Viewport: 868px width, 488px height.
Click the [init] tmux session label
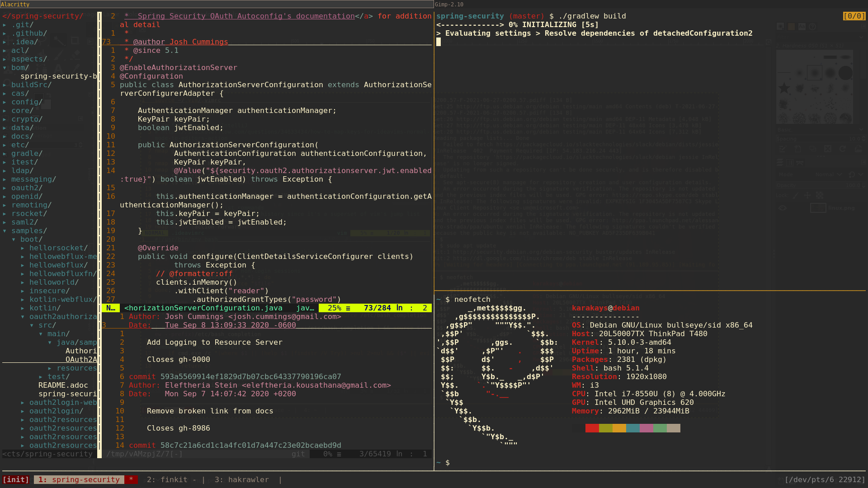click(16, 480)
